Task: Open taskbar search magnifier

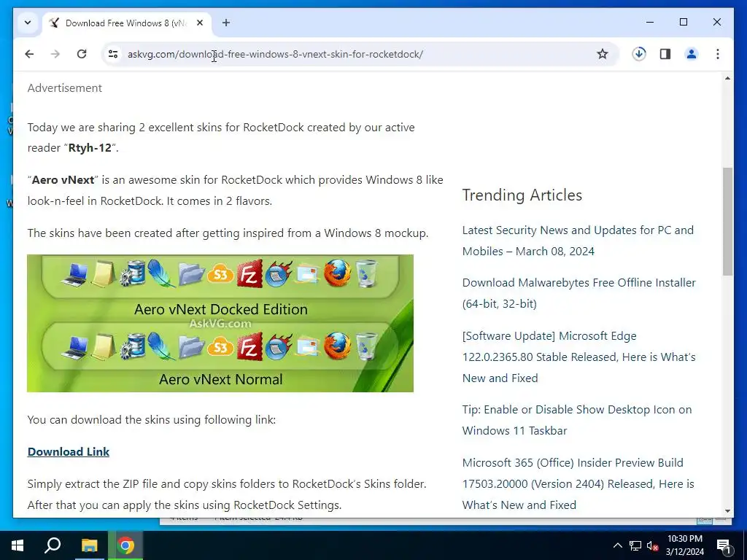Action: click(53, 545)
